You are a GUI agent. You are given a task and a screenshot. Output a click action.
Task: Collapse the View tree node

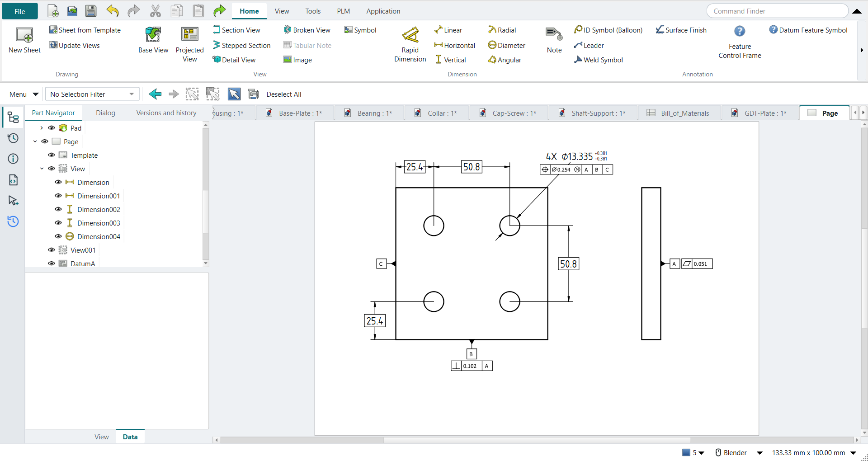[x=42, y=169]
